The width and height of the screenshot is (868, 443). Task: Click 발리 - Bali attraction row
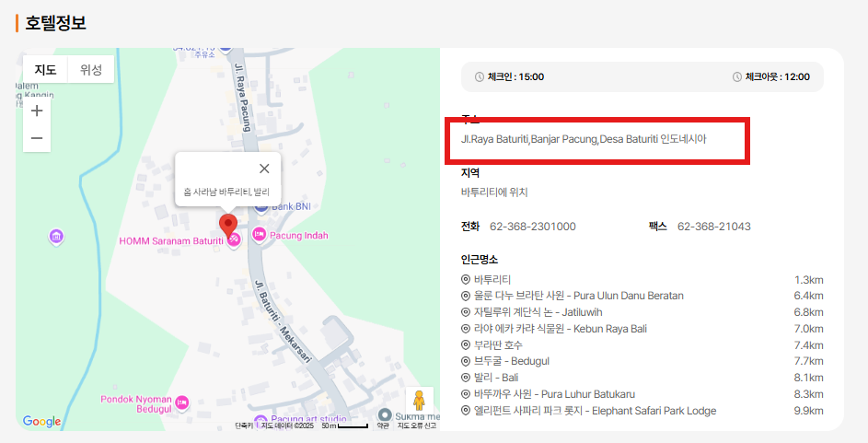coord(642,378)
